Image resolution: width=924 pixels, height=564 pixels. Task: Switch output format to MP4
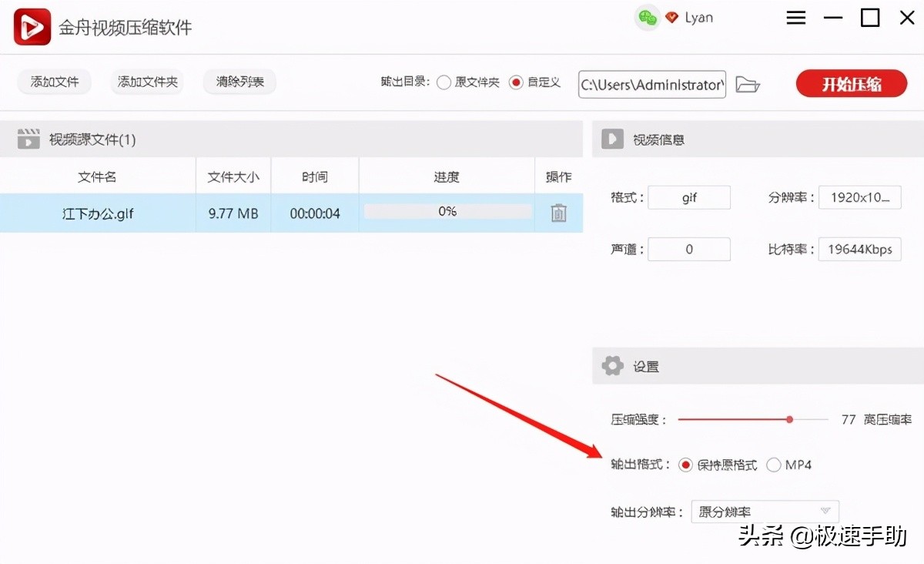click(x=773, y=465)
